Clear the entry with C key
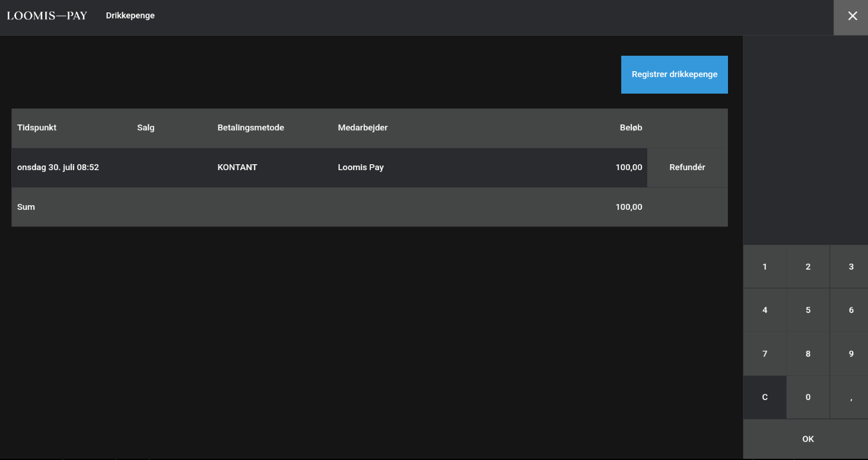 click(764, 397)
